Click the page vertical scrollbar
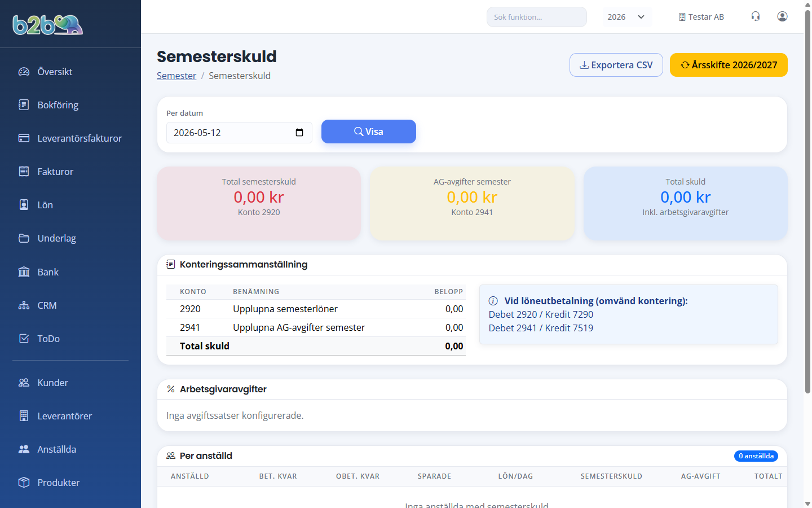812x508 pixels. click(807, 200)
